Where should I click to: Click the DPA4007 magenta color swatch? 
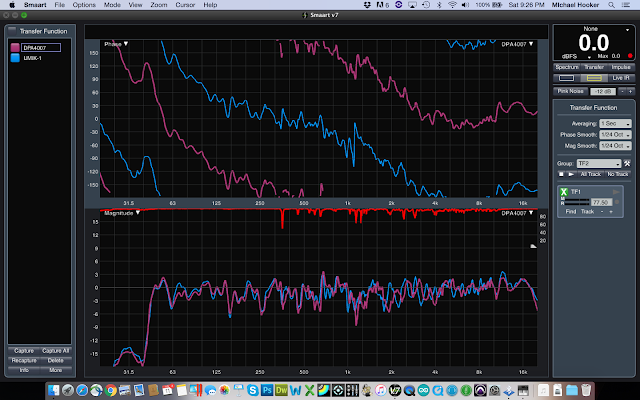tap(15, 48)
